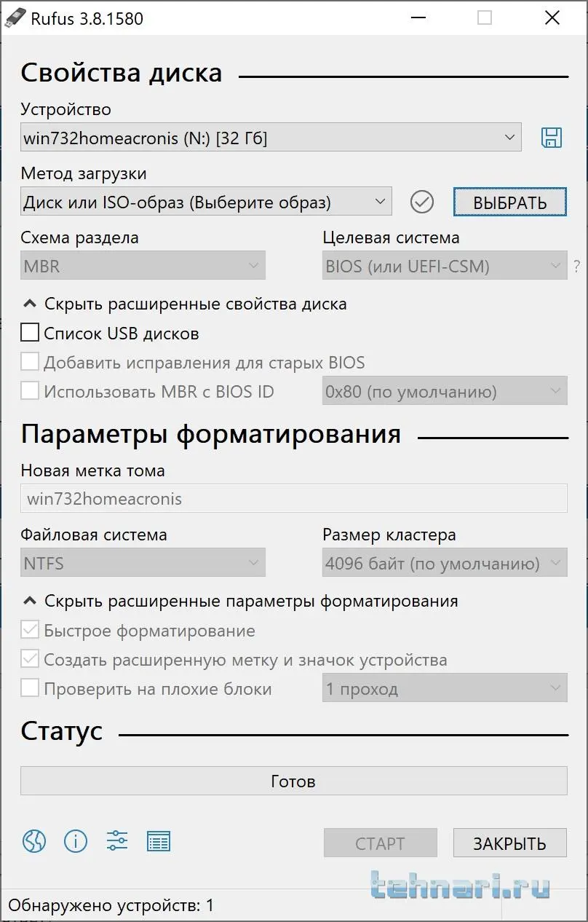Click the Новая метка тома field
The width and height of the screenshot is (588, 922).
293,499
